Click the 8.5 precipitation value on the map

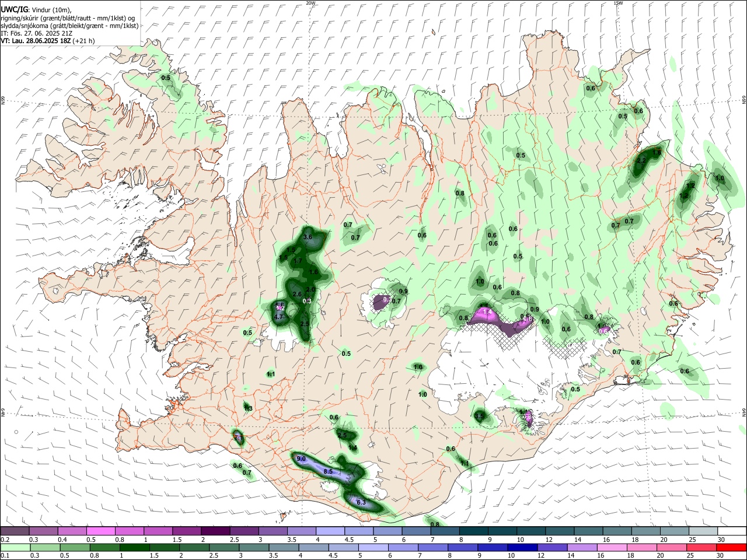pyautogui.click(x=327, y=471)
